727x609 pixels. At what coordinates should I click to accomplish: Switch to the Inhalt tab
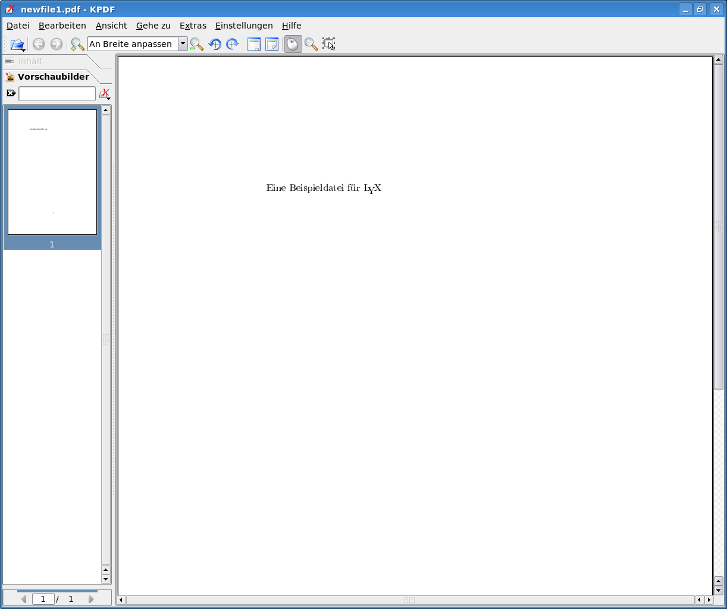[x=30, y=61]
